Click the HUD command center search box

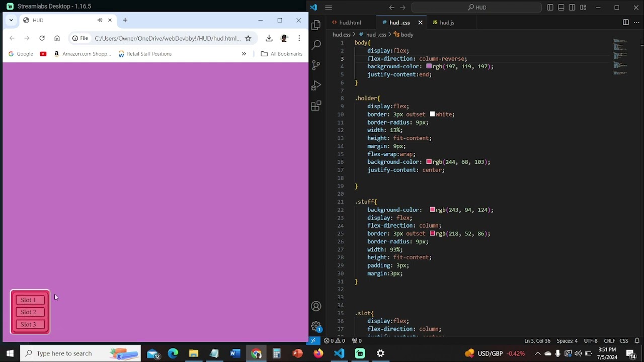476,8
